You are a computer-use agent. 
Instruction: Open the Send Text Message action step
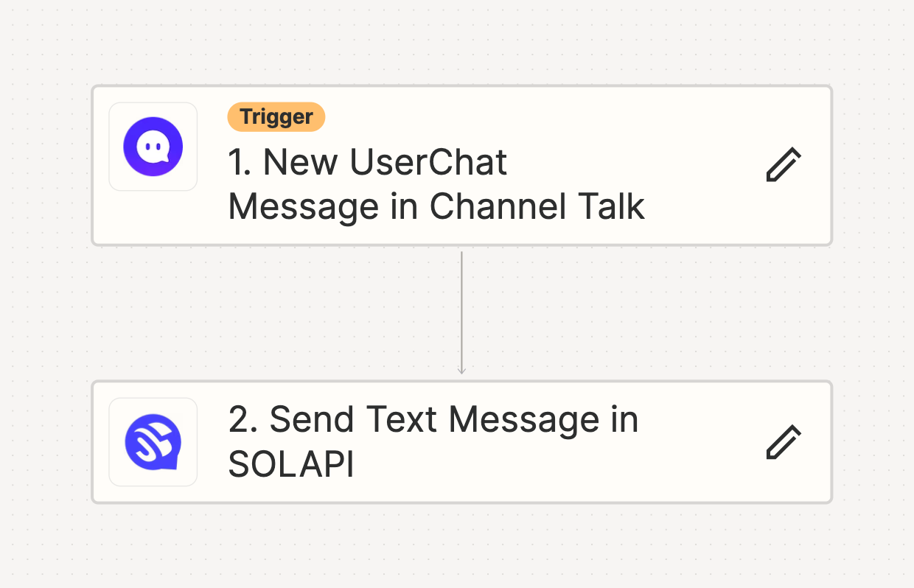[x=461, y=442]
